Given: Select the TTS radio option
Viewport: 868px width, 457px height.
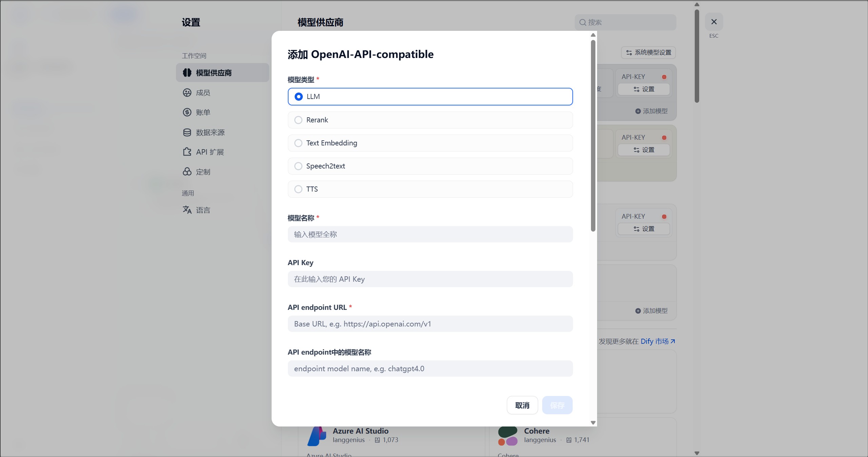Looking at the screenshot, I should (298, 189).
